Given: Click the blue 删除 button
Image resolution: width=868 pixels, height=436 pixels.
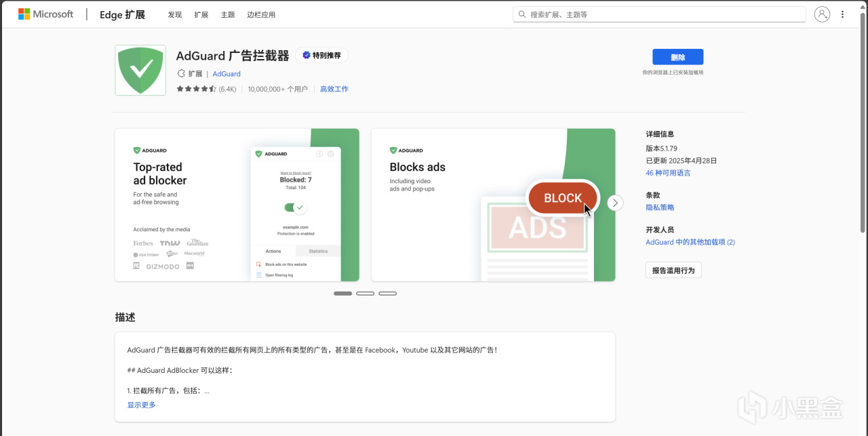Looking at the screenshot, I should 677,57.
